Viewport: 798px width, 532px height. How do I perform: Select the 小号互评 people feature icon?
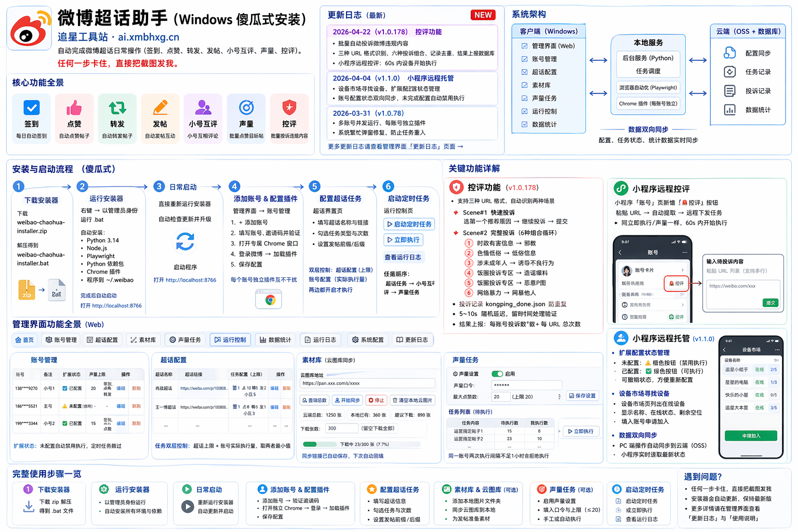point(203,108)
